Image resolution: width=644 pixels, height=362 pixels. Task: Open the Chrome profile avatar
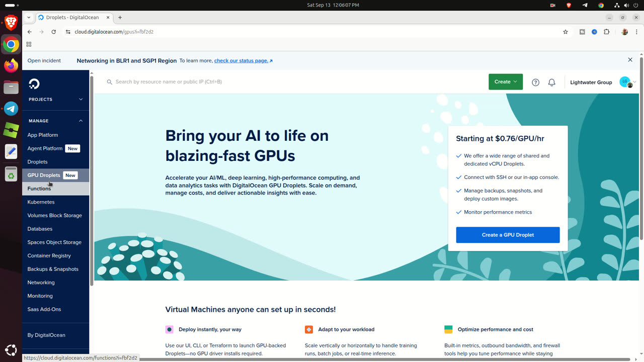click(x=624, y=32)
